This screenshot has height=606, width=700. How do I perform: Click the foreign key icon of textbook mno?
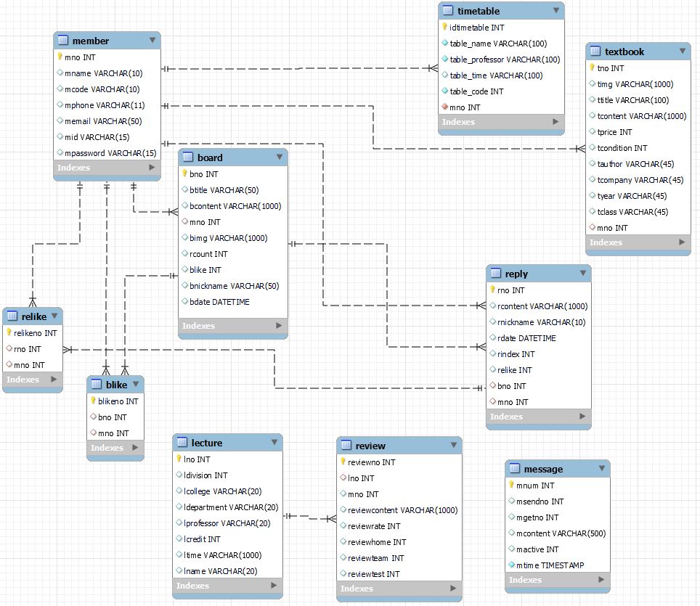click(592, 227)
